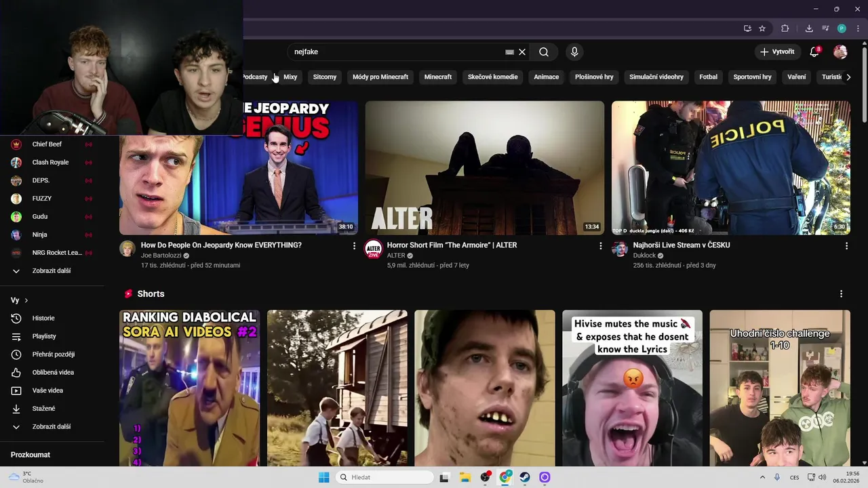Open the browser media control icon
868x488 pixels.
coord(825,28)
